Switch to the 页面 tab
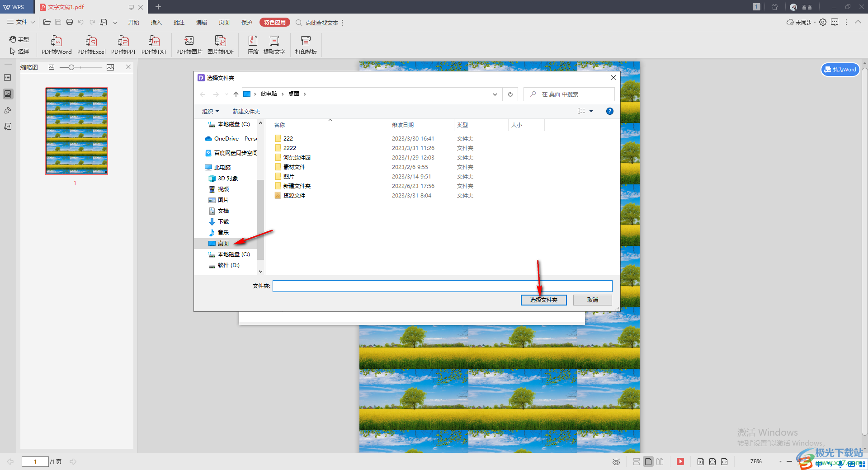 pyautogui.click(x=224, y=22)
